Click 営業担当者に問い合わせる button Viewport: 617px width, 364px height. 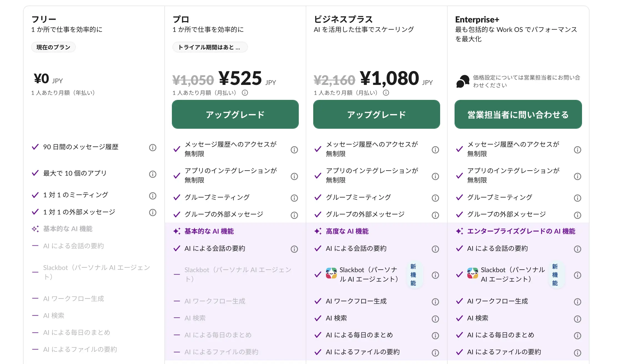click(518, 114)
